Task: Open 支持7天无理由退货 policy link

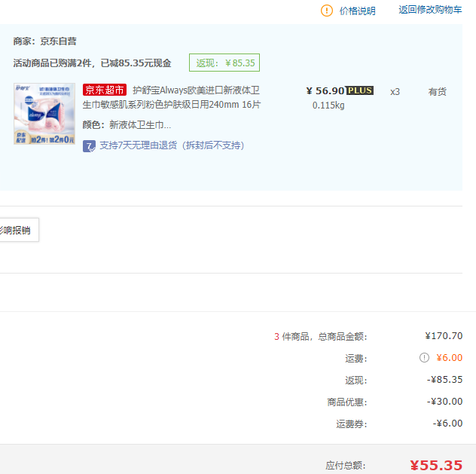Action: (172, 145)
